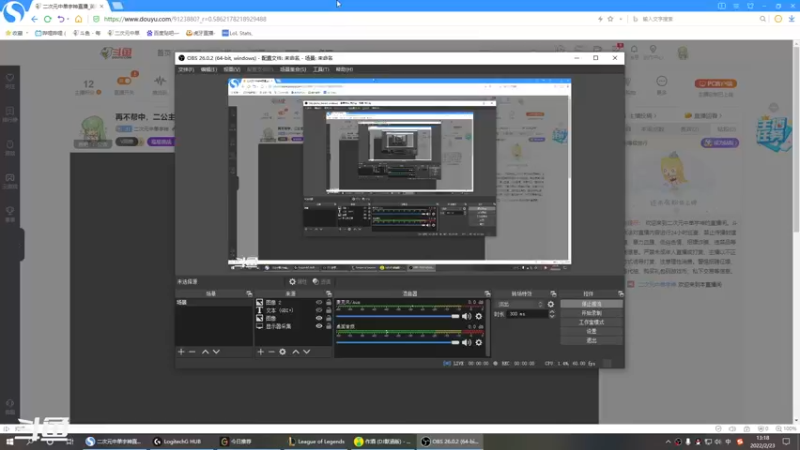The height and width of the screenshot is (450, 800).
Task: Open League of Legends from the taskbar
Action: (x=316, y=442)
